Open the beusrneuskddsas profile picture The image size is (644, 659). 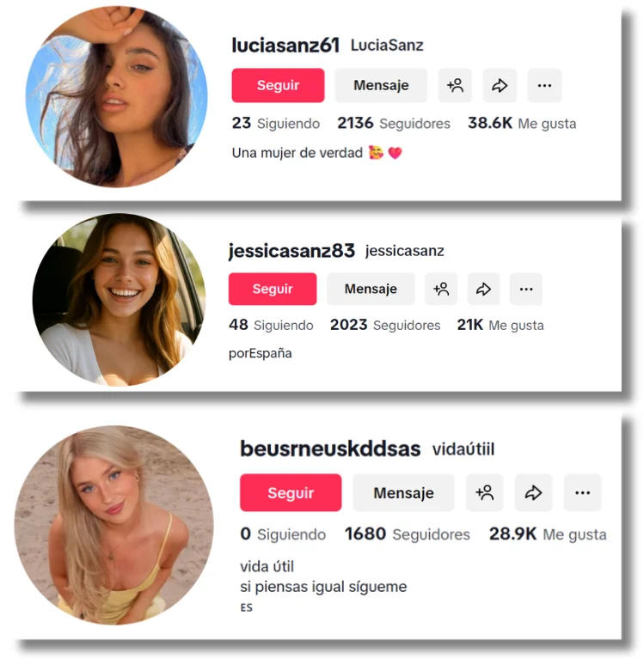coord(114,525)
